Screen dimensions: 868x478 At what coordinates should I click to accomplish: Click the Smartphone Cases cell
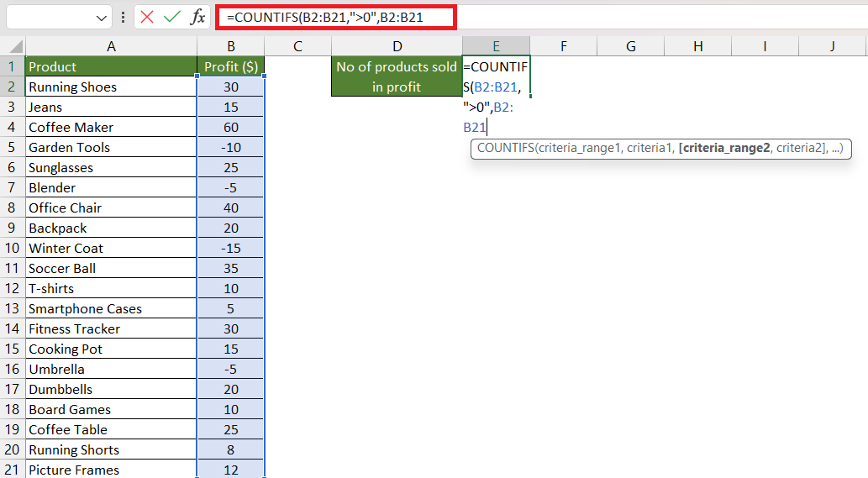111,308
